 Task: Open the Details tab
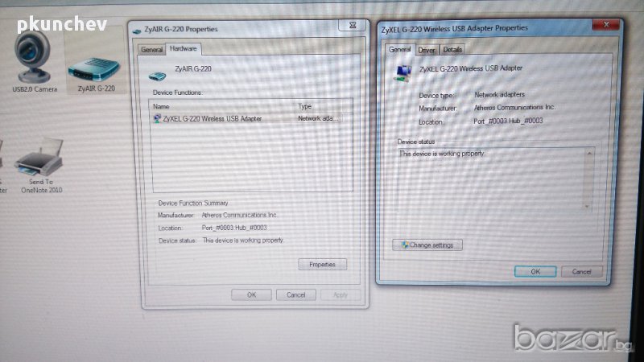coord(452,50)
